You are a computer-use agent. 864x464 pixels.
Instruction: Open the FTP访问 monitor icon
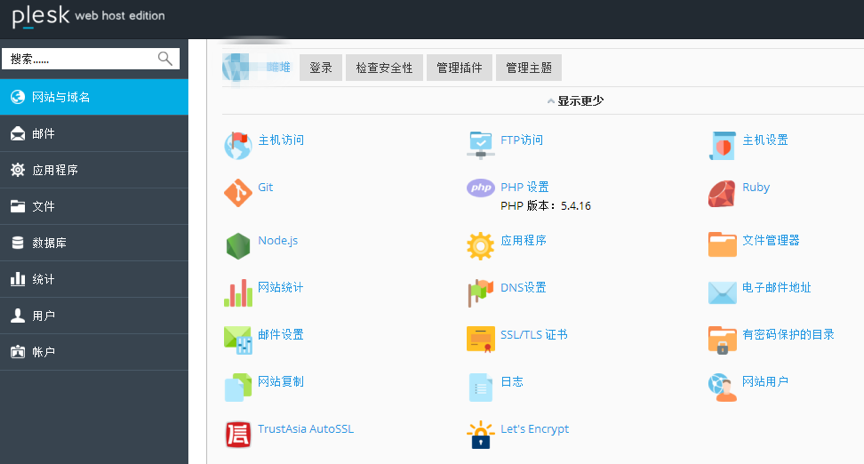pyautogui.click(x=480, y=145)
